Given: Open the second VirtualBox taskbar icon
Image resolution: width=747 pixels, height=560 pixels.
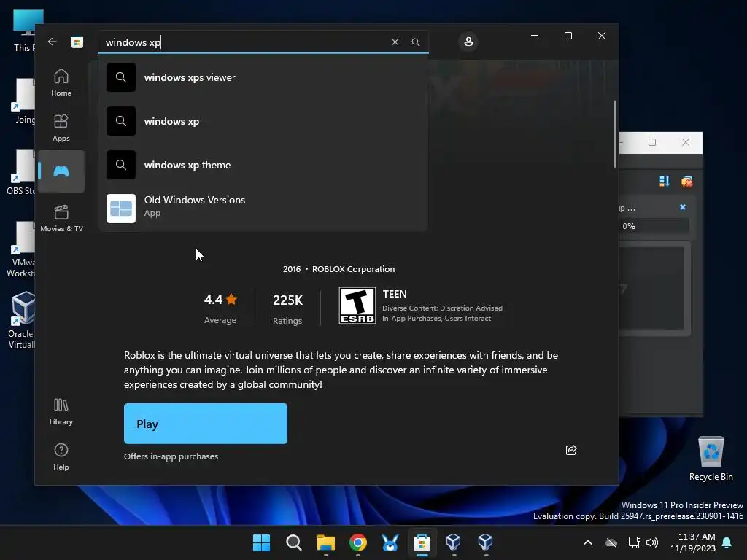Looking at the screenshot, I should [485, 542].
